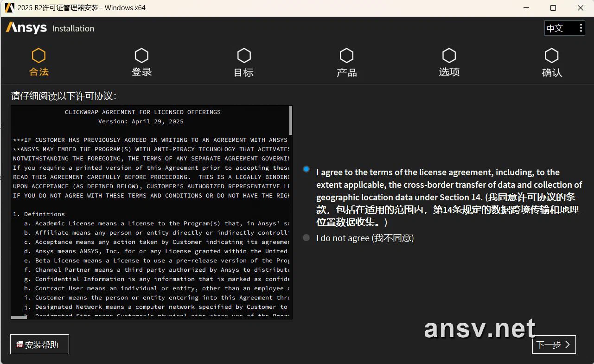Select the 'I agree to the terms' radio button
This screenshot has width=594, height=364.
306,169
